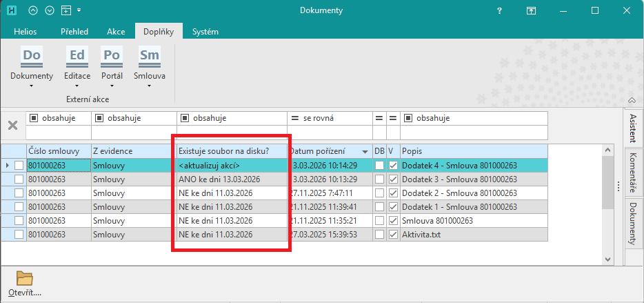The height and width of the screenshot is (303, 644).
Task: Tick row selector checkbox for Dodatek 2 row
Action: (19, 193)
